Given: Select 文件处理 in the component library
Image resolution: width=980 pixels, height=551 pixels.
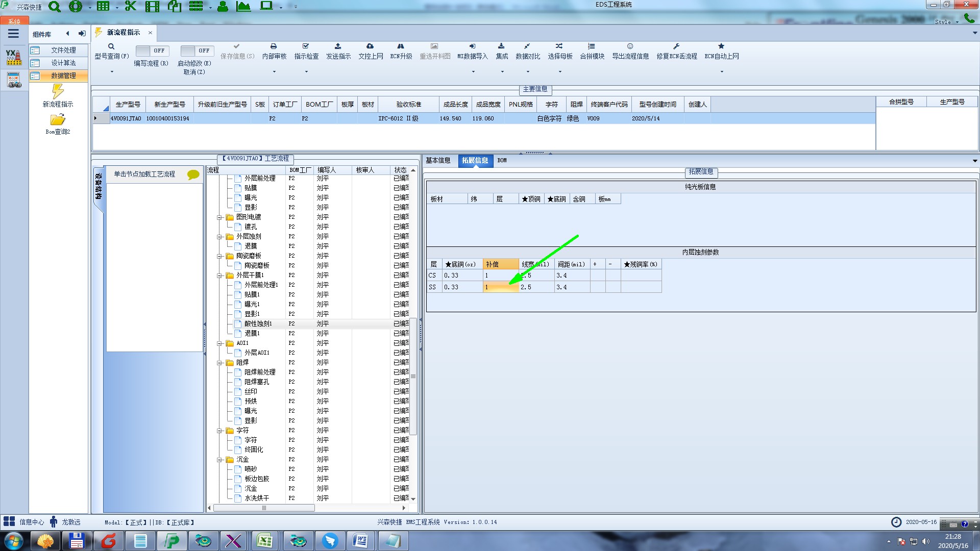Looking at the screenshot, I should 63,50.
